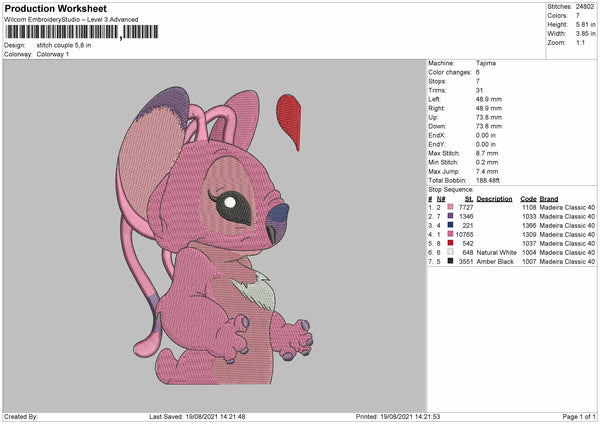
Task: Click the 'Colorway 1' value
Action: pos(53,54)
